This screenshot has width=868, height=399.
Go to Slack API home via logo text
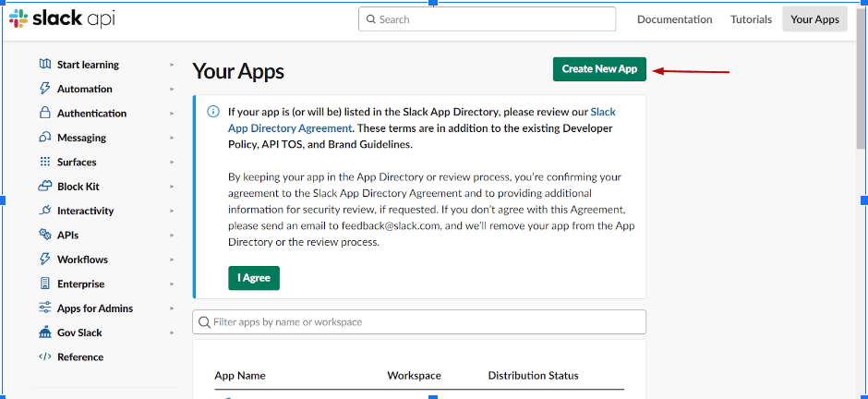tap(74, 18)
